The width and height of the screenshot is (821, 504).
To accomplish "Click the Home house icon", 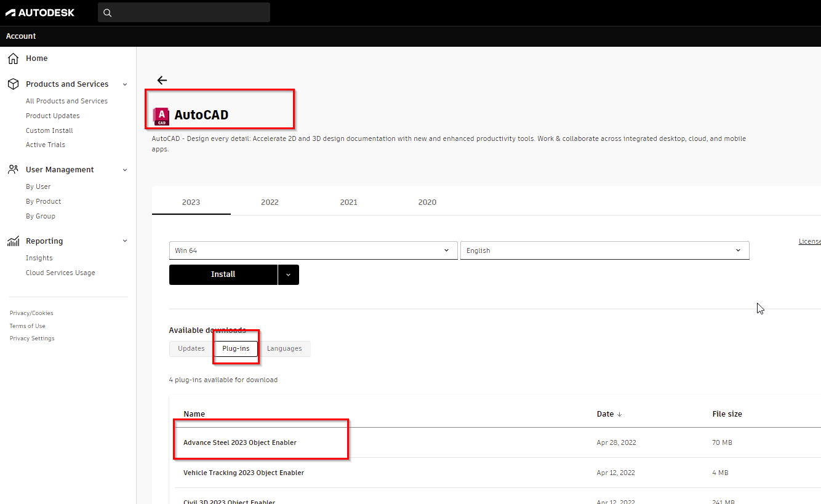I will (x=13, y=58).
